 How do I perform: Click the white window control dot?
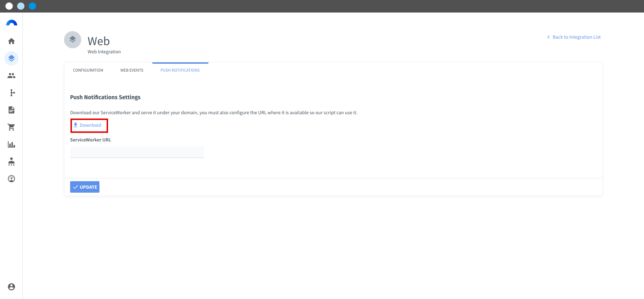click(9, 6)
